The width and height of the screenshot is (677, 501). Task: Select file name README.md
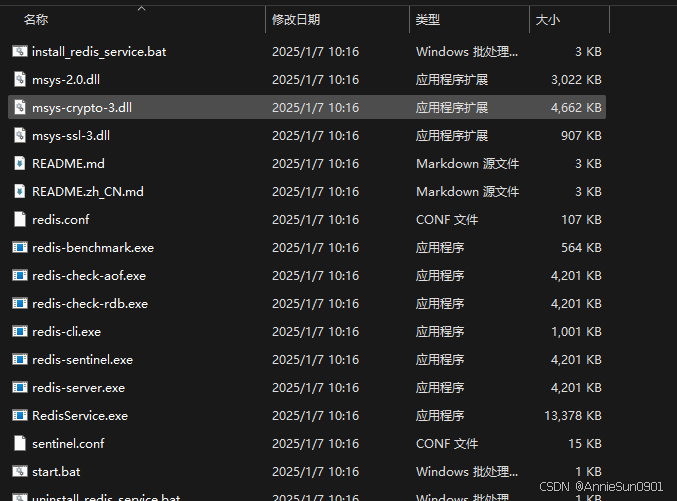(x=68, y=164)
